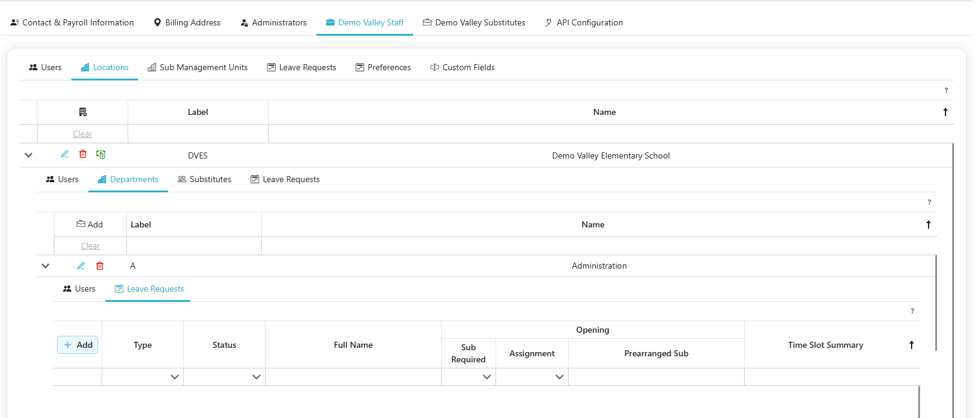Open the Sub Management Units tab
Image resolution: width=980 pixels, height=418 pixels.
point(198,67)
